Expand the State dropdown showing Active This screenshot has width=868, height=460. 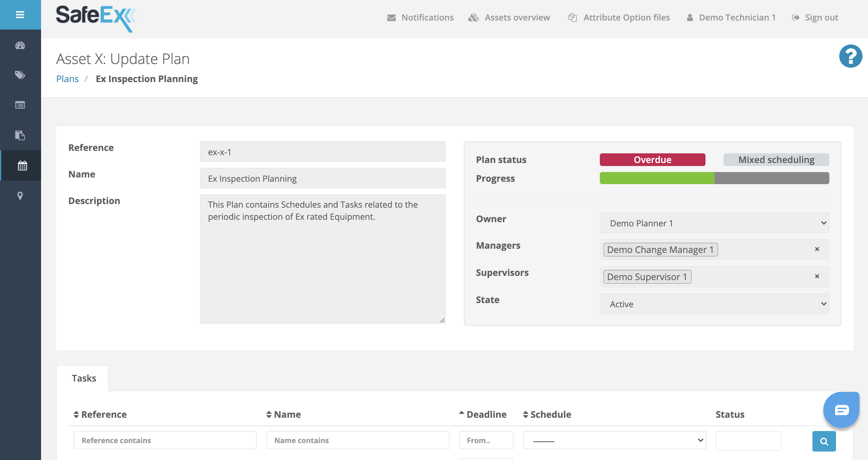(714, 304)
